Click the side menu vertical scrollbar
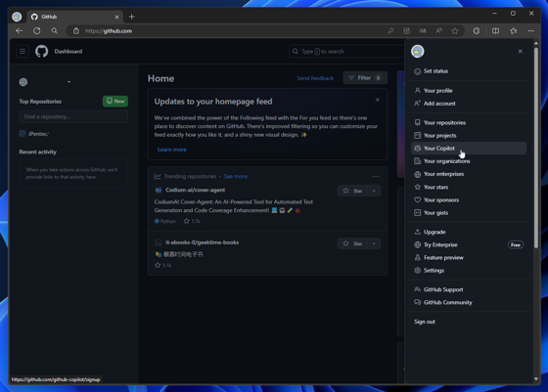This screenshot has height=392, width=548. coord(536,148)
